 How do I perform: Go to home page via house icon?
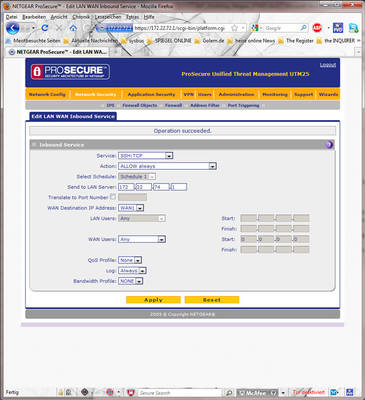click(73, 28)
